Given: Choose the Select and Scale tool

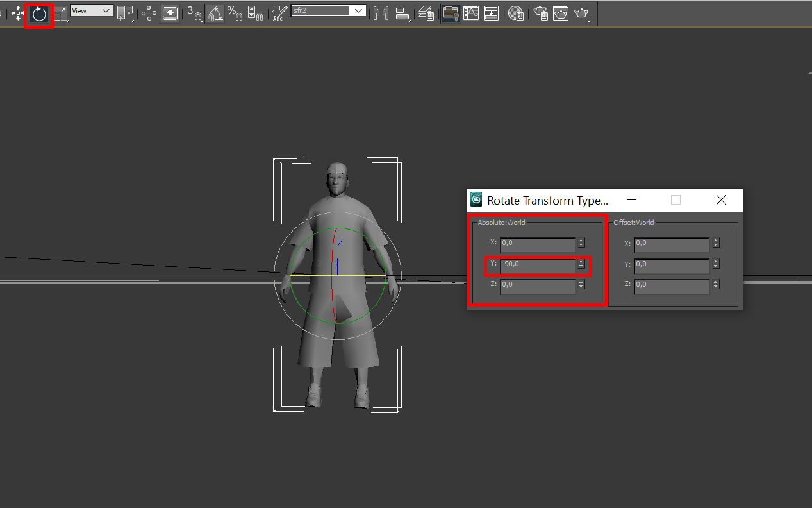Looking at the screenshot, I should pyautogui.click(x=60, y=13).
